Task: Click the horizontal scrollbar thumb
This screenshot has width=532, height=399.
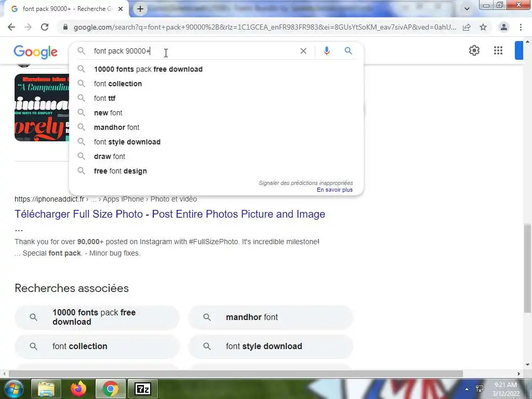Action: click(x=236, y=374)
